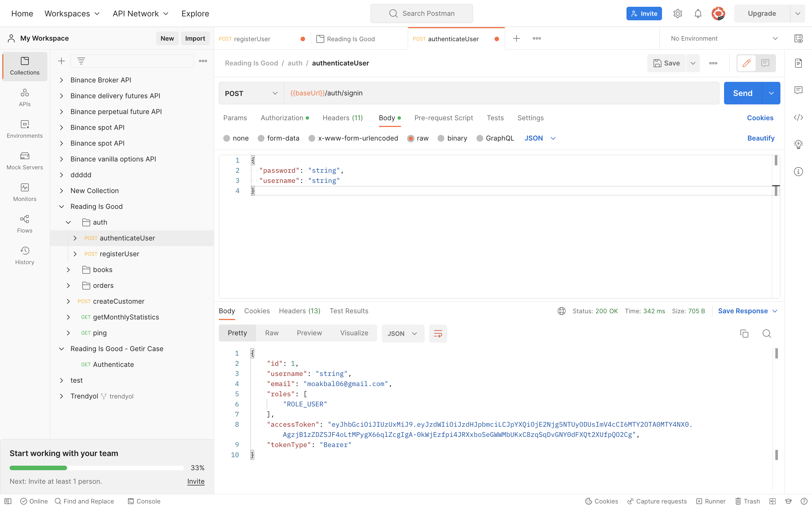Image resolution: width=812 pixels, height=508 pixels.
Task: Open the Monitors sidebar panel
Action: (x=25, y=192)
